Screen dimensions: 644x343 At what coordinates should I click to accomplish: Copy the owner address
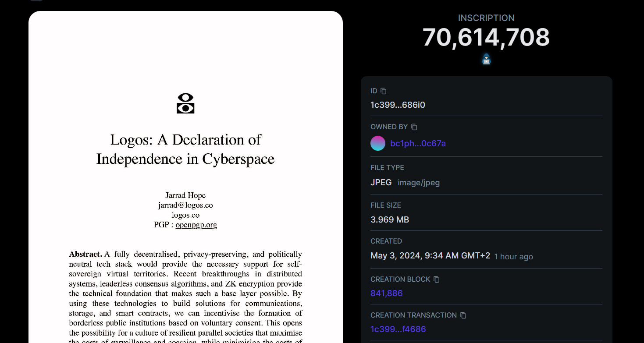point(414,127)
